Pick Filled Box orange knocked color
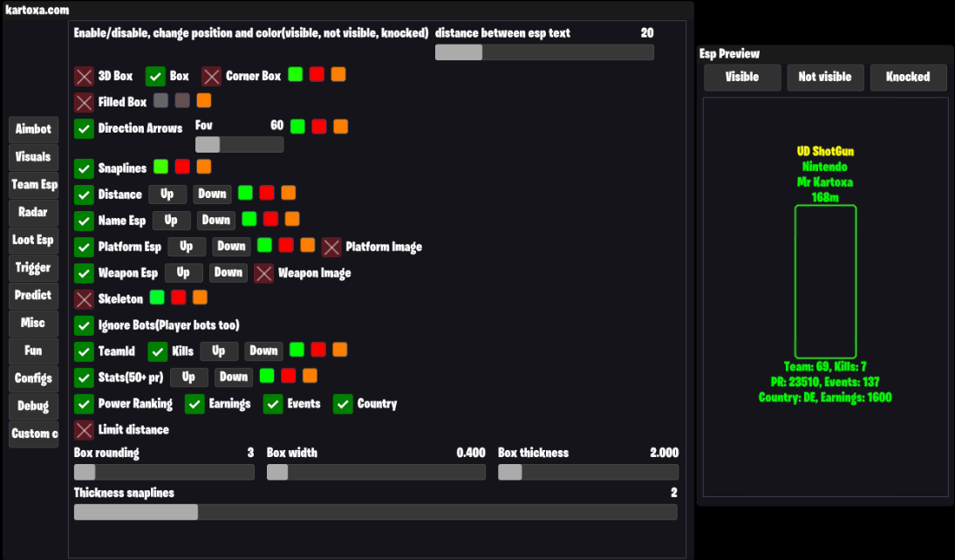 204,100
